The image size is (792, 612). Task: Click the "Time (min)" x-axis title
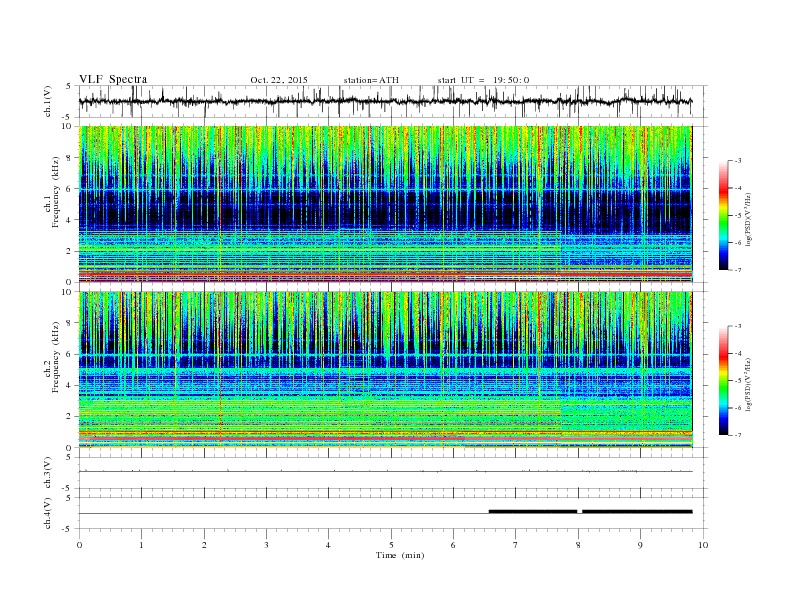point(400,555)
